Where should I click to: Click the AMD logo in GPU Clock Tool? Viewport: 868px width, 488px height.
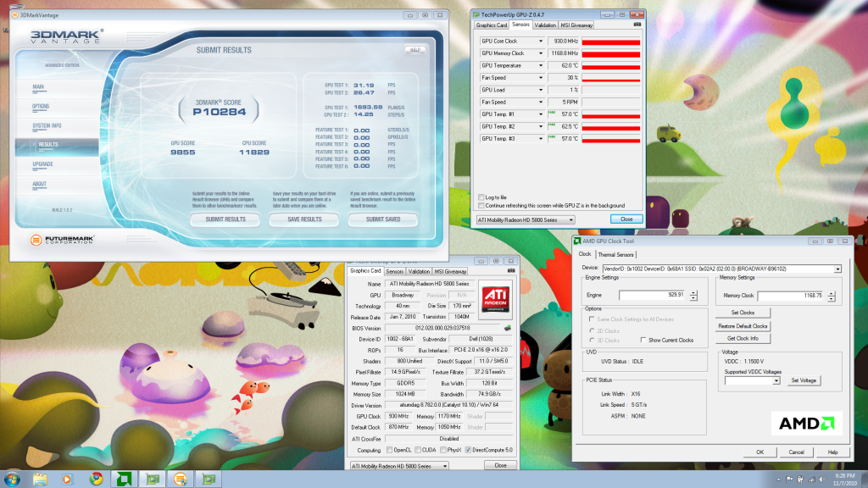[x=807, y=424]
